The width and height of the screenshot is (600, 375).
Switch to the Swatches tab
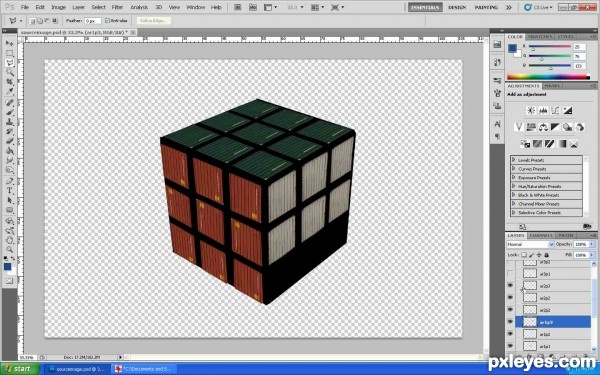(x=540, y=37)
